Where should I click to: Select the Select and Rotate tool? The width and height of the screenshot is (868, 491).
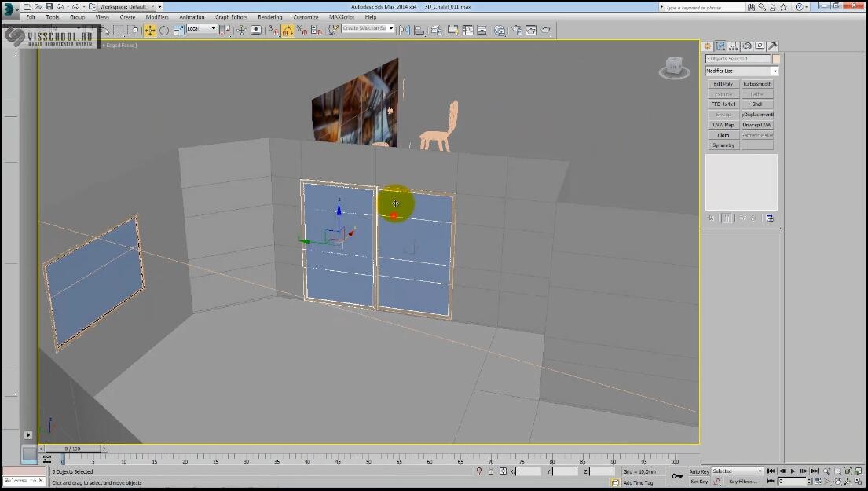164,31
